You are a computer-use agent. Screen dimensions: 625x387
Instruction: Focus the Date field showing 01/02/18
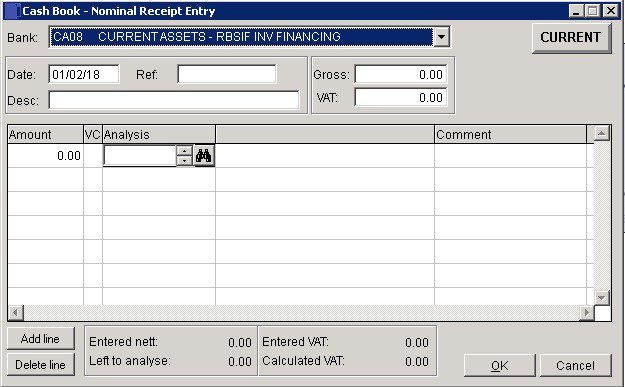click(x=84, y=75)
